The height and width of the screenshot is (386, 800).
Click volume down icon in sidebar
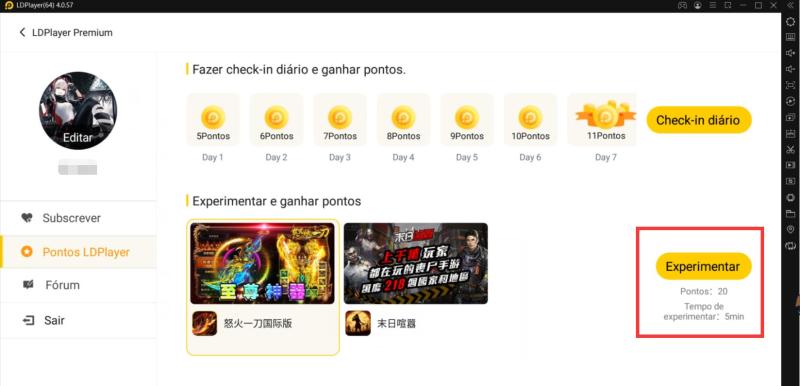[790, 69]
